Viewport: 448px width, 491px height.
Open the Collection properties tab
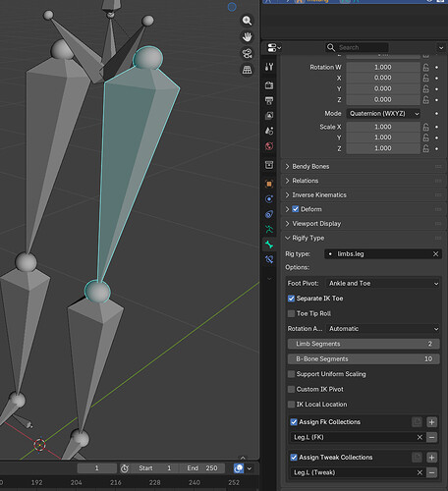point(269,165)
